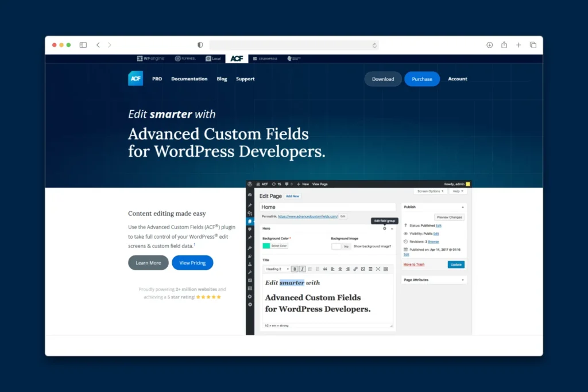Open the updates icon showing 15
This screenshot has width=588, height=392.
coord(276,184)
